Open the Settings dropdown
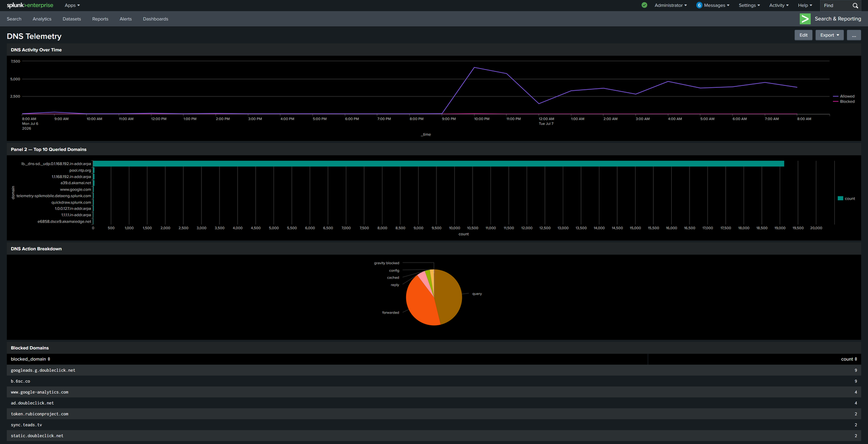Image resolution: width=868 pixels, height=444 pixels. click(749, 5)
